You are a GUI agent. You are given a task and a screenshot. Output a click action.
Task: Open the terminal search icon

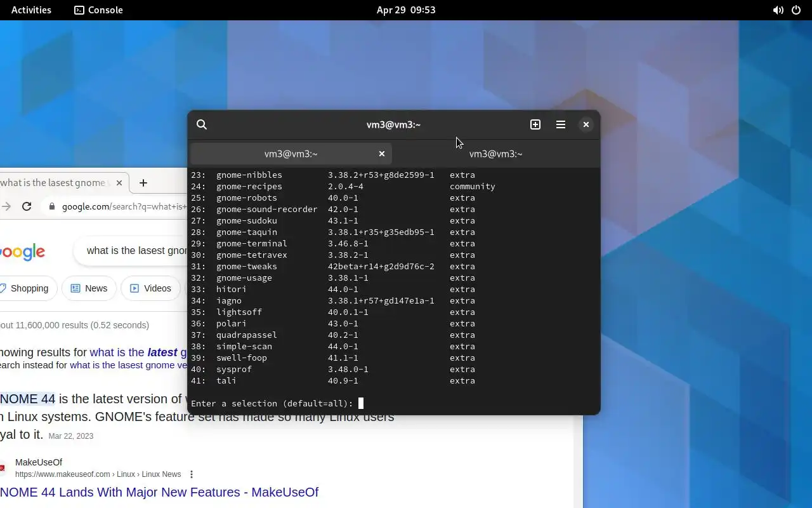pos(202,124)
